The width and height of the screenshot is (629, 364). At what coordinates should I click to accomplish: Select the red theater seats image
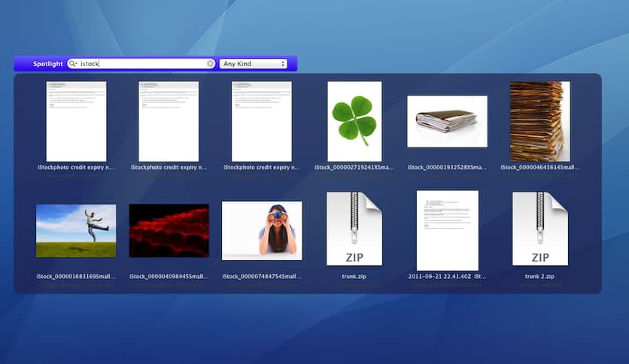click(169, 230)
